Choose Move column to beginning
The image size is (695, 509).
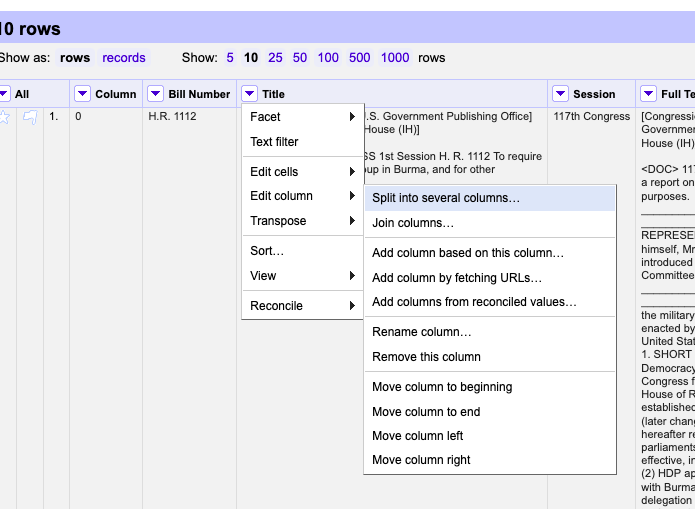click(x=490, y=387)
